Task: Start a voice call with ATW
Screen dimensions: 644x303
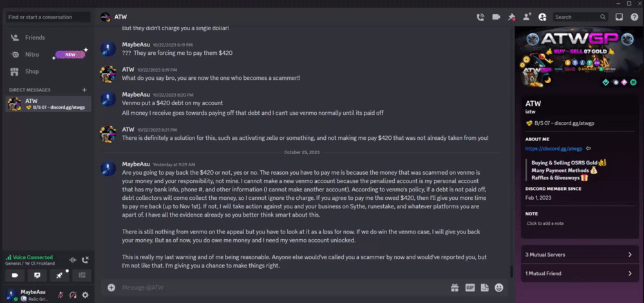Action: point(480,17)
